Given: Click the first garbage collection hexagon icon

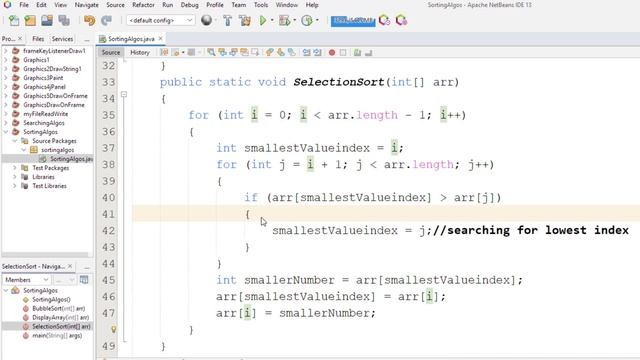Looking at the screenshot, I should tap(384, 20).
